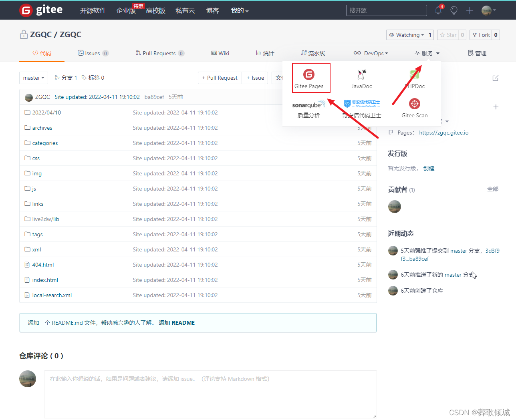Switch to the 统计 tab
The height and width of the screenshot is (420, 516).
coord(265,53)
